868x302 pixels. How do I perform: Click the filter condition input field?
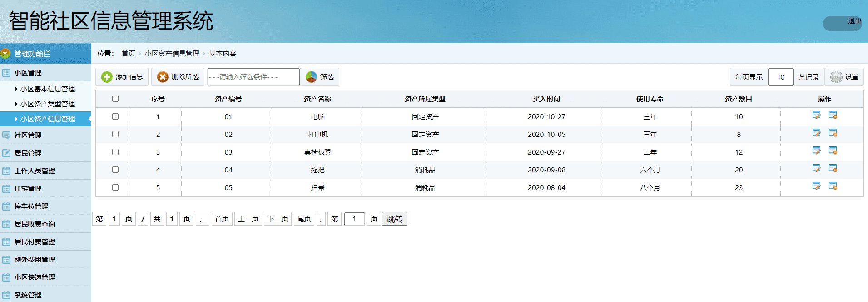253,77
